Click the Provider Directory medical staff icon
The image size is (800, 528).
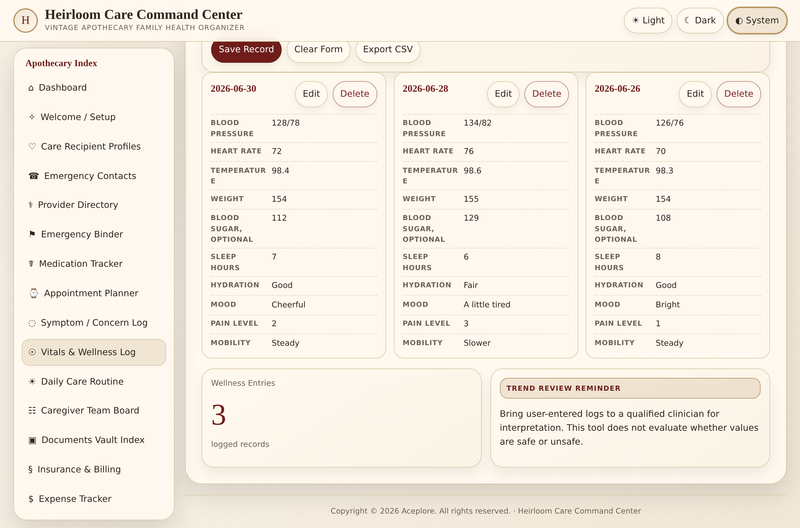tap(30, 205)
